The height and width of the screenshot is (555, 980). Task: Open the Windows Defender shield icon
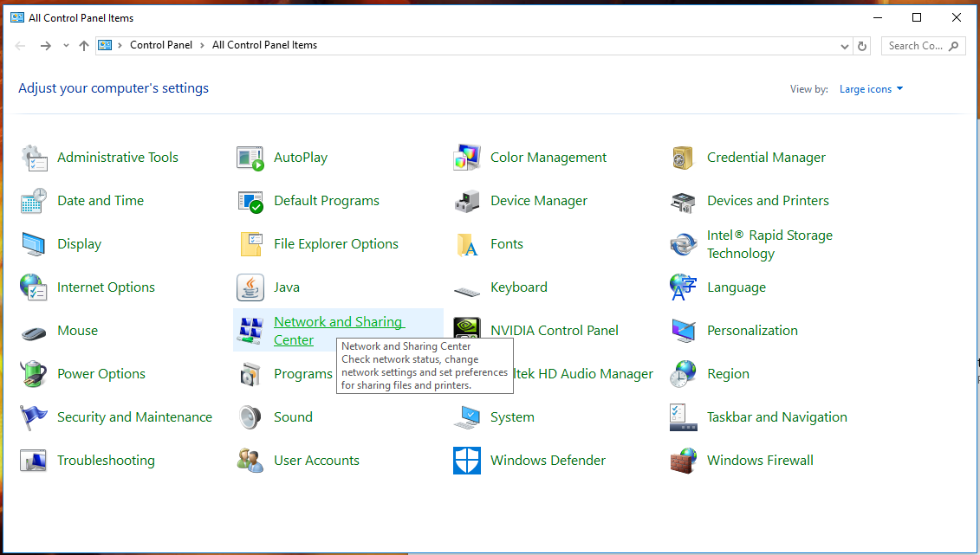point(467,461)
